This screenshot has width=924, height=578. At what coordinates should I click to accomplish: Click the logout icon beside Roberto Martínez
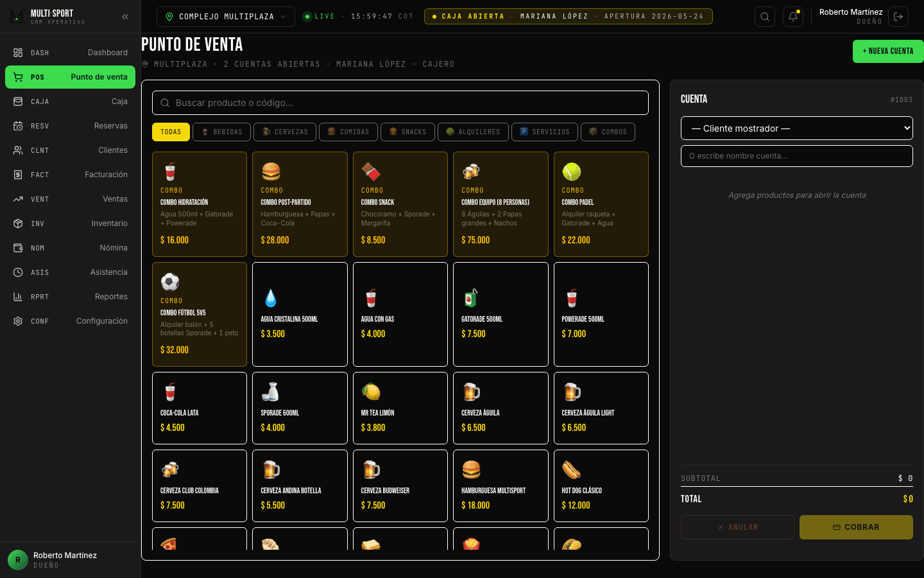click(x=898, y=17)
